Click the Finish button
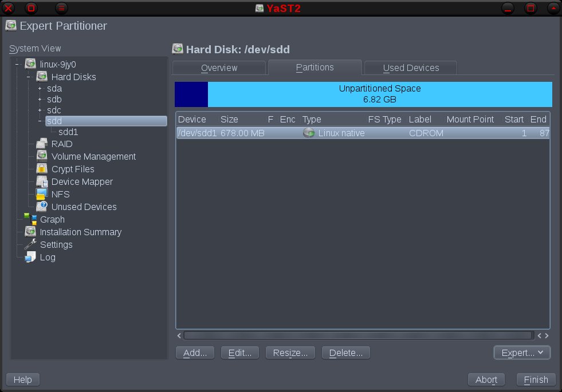Screen dimensions: 562x392 click(x=536, y=379)
